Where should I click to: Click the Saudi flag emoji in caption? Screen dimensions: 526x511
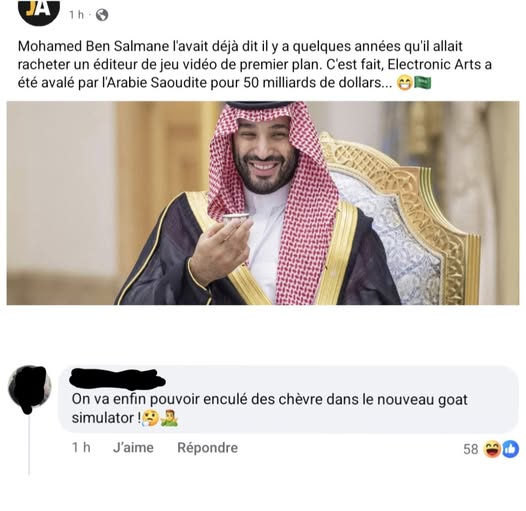pyautogui.click(x=423, y=83)
